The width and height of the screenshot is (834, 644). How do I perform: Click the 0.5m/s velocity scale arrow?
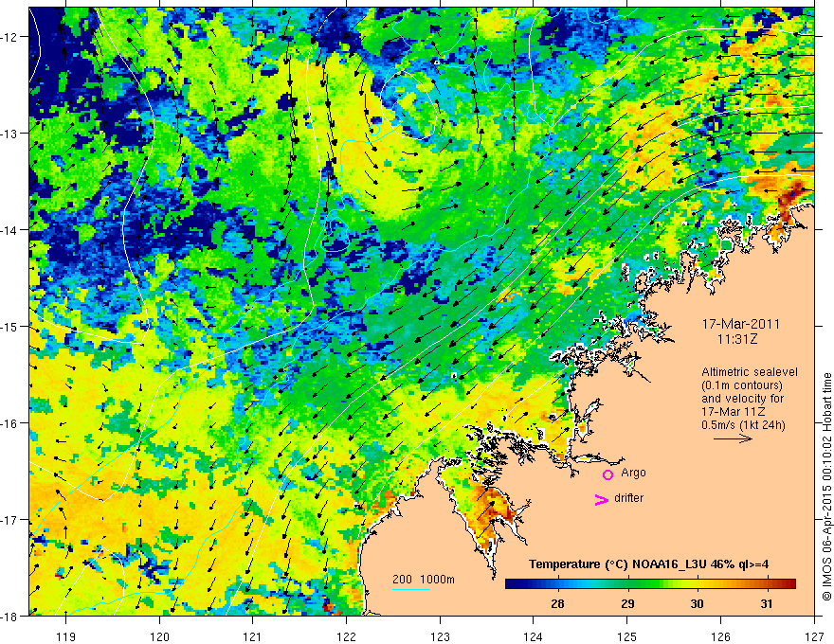(733, 438)
